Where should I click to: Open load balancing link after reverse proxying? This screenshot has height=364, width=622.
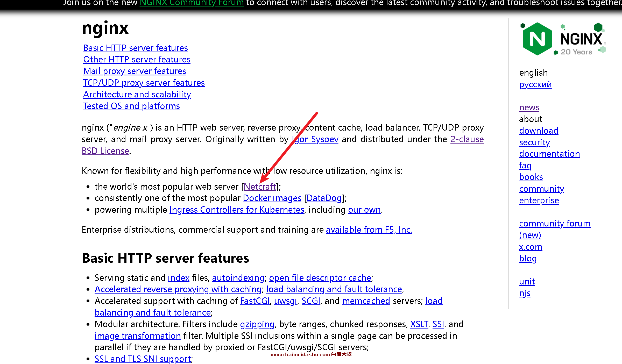click(334, 289)
